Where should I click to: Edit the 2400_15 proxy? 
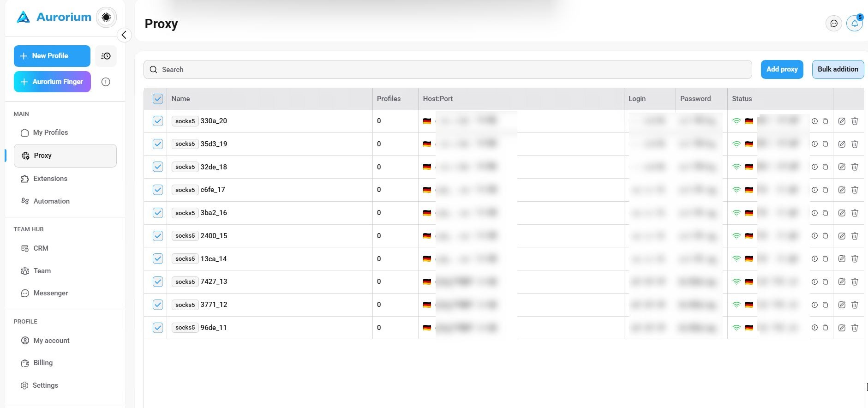[842, 236]
